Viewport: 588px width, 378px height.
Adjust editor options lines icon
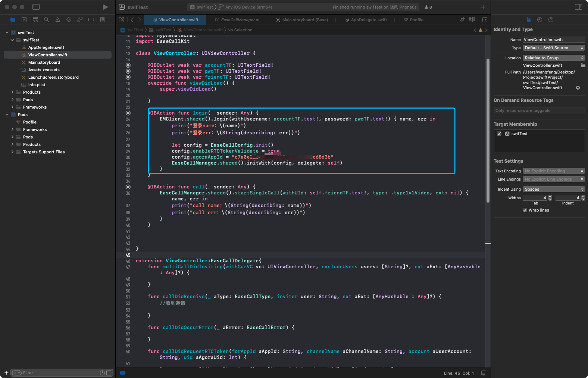pyautogui.click(x=472, y=19)
